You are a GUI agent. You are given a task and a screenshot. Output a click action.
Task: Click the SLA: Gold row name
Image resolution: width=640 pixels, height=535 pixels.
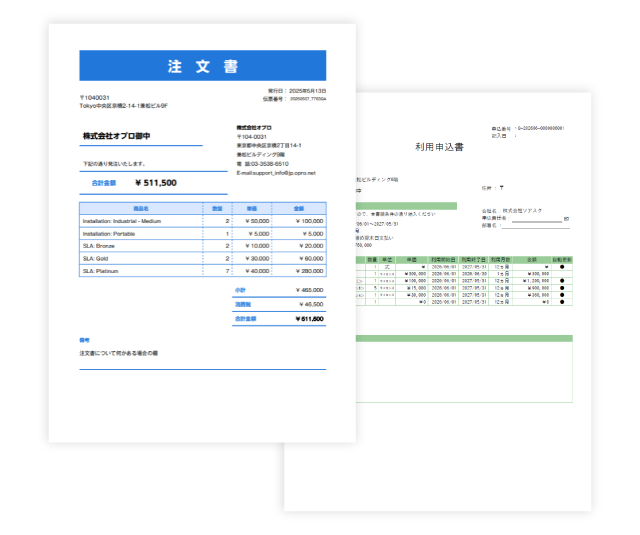click(x=95, y=259)
